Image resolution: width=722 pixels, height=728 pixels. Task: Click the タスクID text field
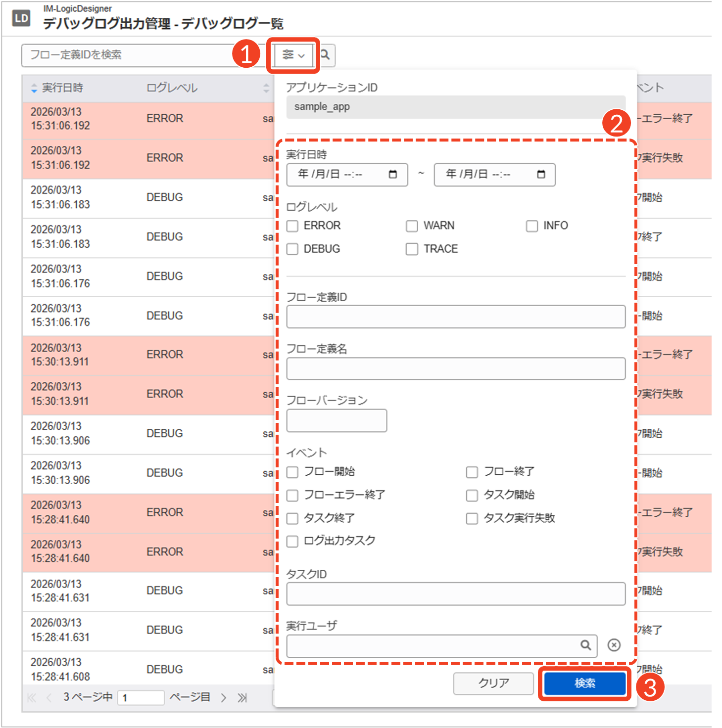(x=455, y=593)
